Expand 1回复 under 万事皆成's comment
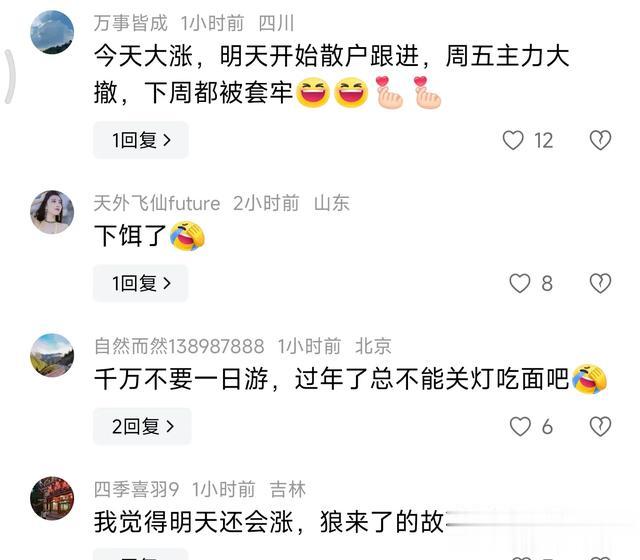 coord(141,140)
